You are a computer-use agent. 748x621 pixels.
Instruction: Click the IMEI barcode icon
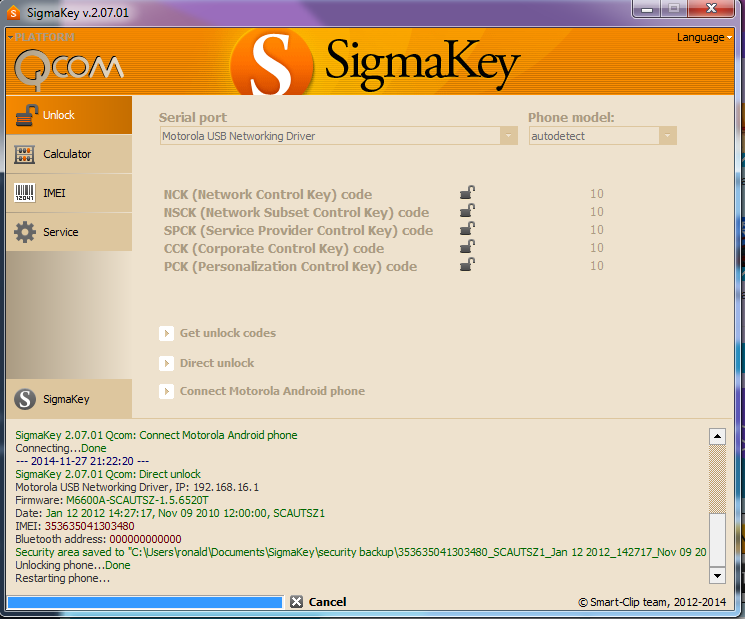[26, 194]
